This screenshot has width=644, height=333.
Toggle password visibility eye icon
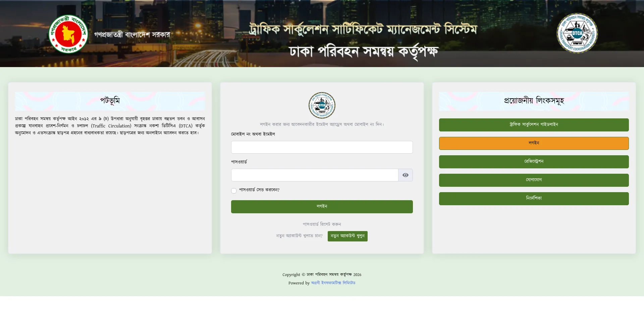pyautogui.click(x=406, y=175)
